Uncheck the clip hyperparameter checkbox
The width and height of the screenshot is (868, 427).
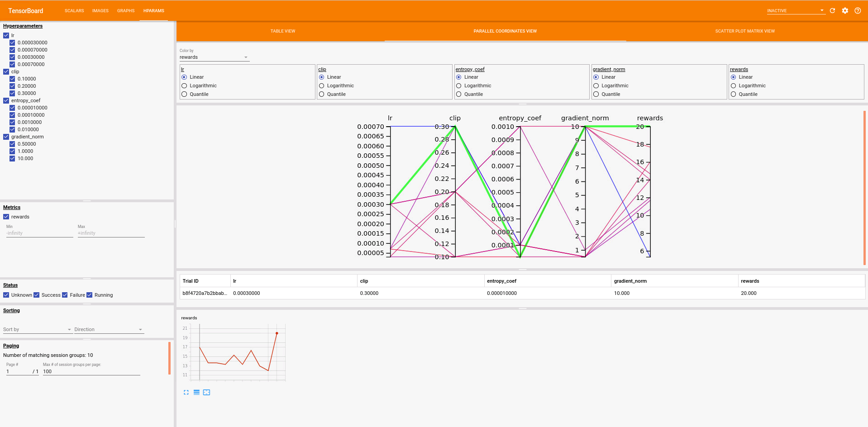click(x=6, y=71)
